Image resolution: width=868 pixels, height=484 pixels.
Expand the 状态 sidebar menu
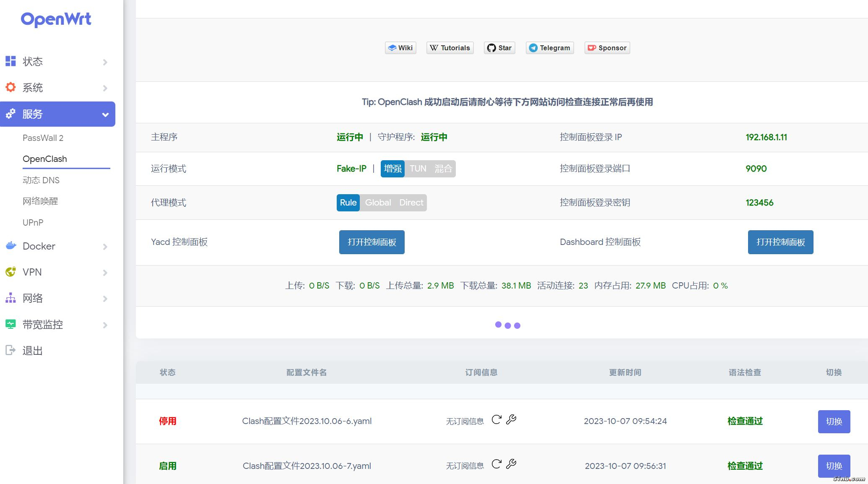click(57, 62)
